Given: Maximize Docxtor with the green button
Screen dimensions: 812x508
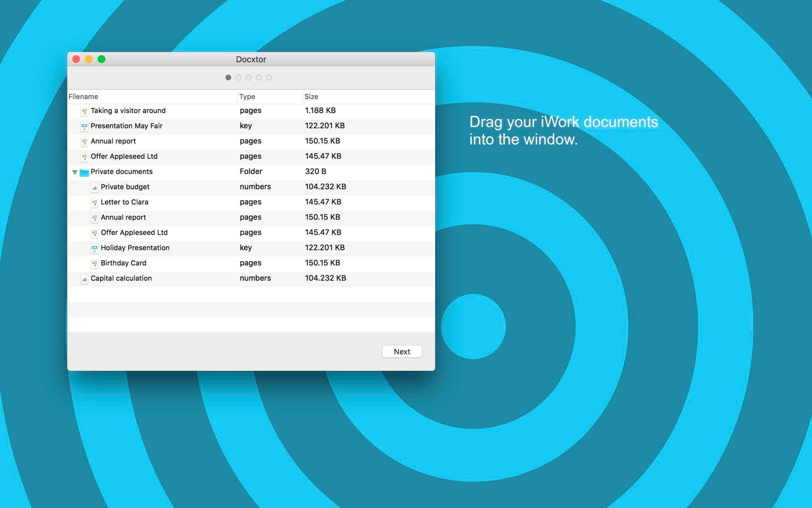Looking at the screenshot, I should (101, 59).
